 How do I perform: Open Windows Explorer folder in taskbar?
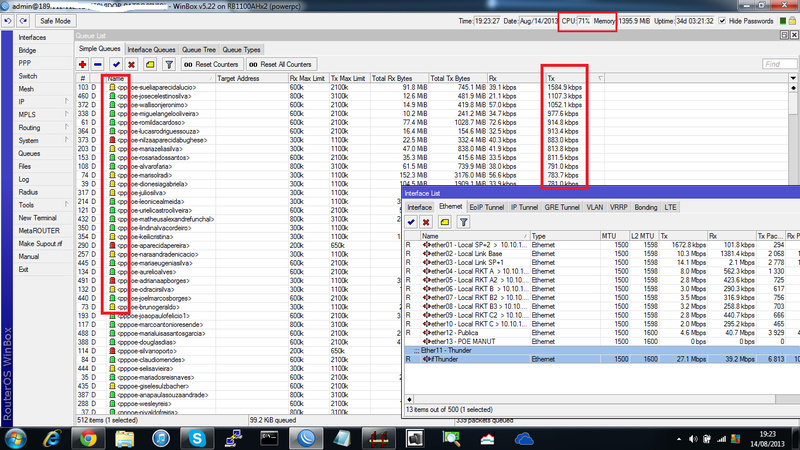coord(124,438)
